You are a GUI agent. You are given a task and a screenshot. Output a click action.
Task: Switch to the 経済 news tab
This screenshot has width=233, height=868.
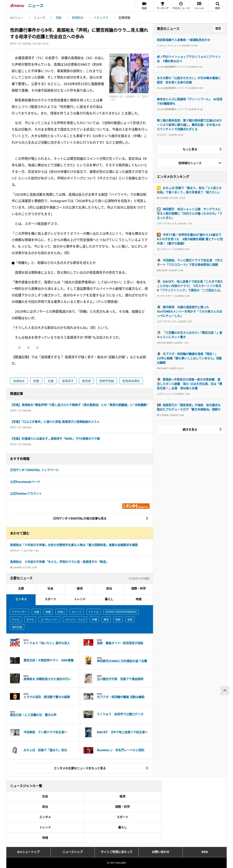pyautogui.click(x=80, y=589)
